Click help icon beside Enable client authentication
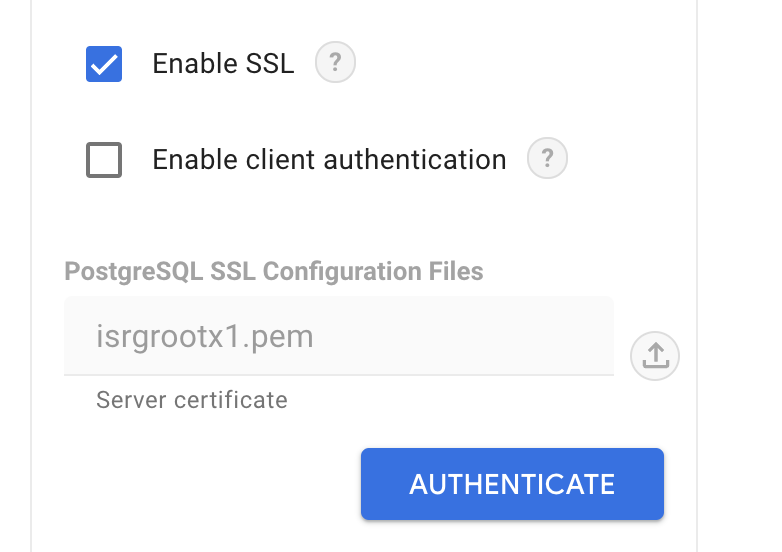Screen dimensions: 782x552 [x=547, y=159]
